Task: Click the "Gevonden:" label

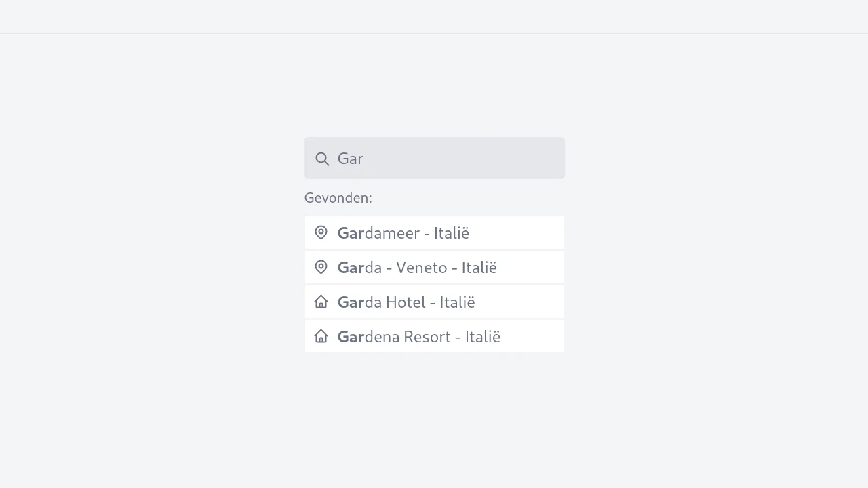Action: coord(338,198)
